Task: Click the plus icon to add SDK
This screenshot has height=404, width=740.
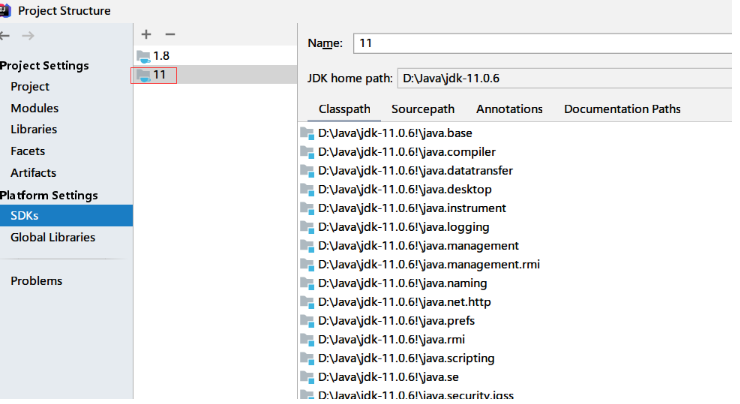Action: pyautogui.click(x=146, y=34)
